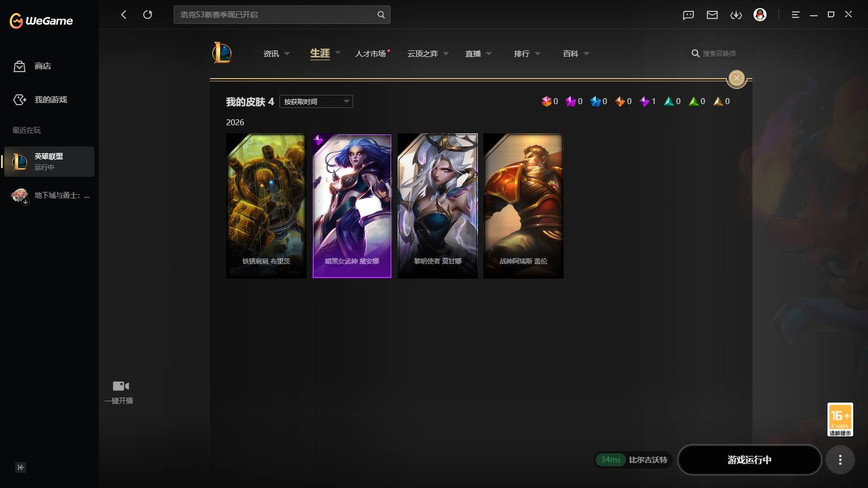The height and width of the screenshot is (488, 868).
Task: Focus the 搜索召唤师 search field
Action: point(719,53)
